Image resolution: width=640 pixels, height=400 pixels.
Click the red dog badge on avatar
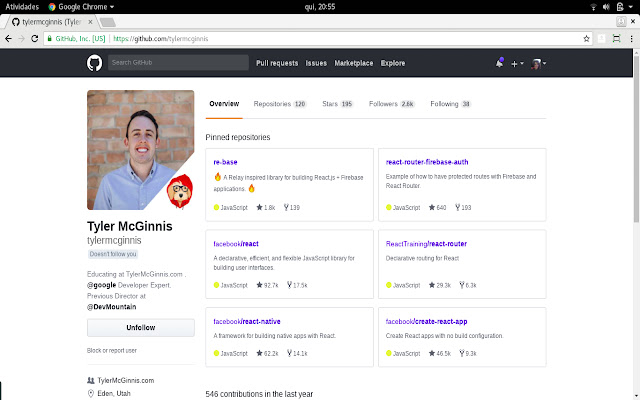pyautogui.click(x=180, y=191)
